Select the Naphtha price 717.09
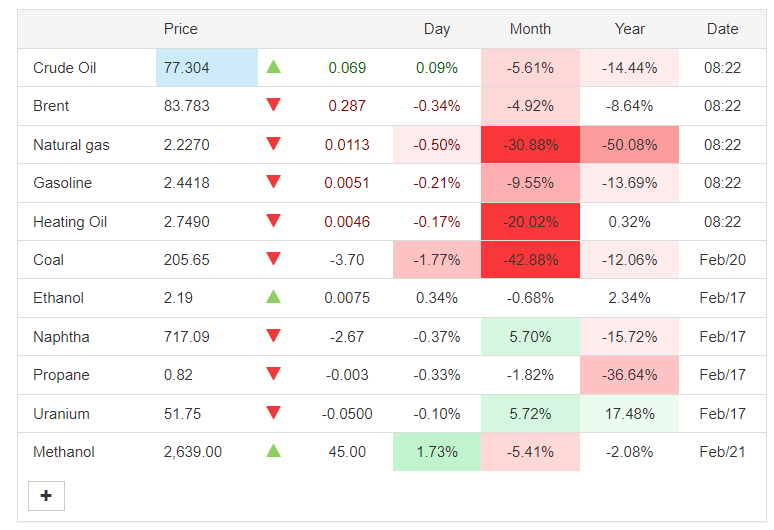774x530 pixels. (187, 337)
